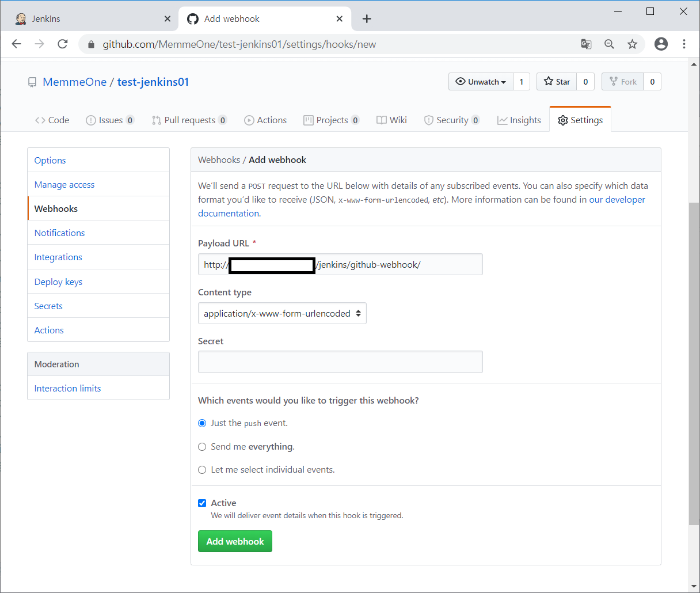Select Send me everything radio
The image size is (700, 593).
click(202, 447)
